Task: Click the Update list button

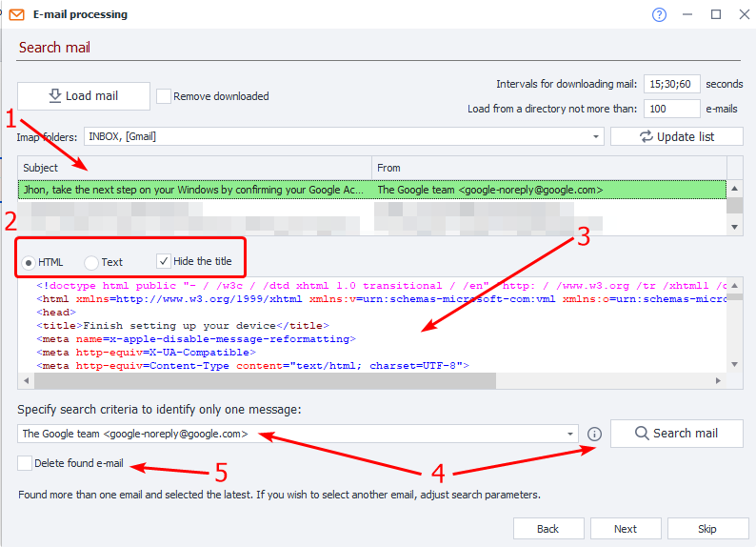Action: pyautogui.click(x=676, y=136)
